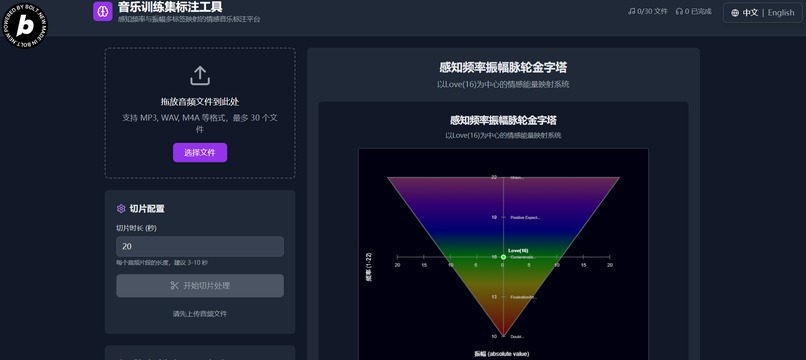The width and height of the screenshot is (806, 360).
Task: Click the 'Doubt...' label at 10
Action: pos(517,337)
